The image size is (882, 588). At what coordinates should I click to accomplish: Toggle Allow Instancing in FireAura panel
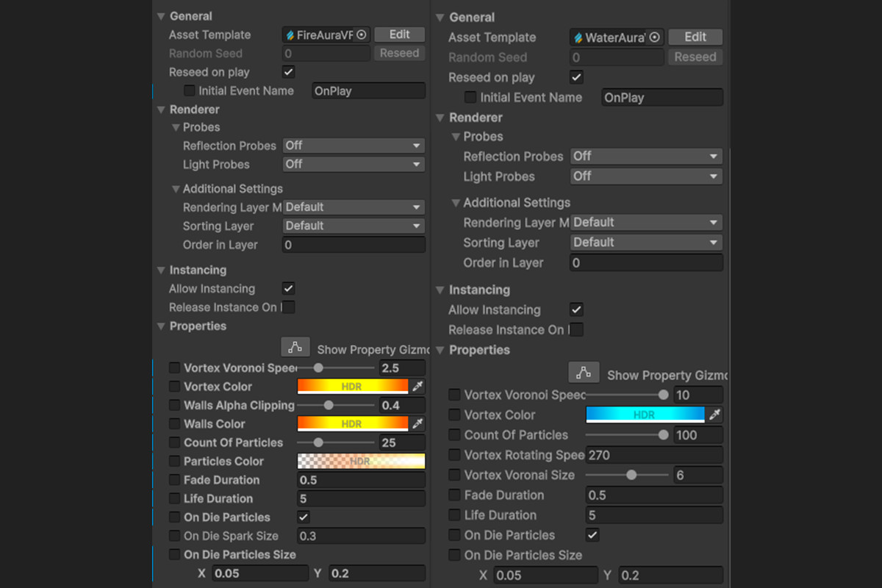(289, 288)
